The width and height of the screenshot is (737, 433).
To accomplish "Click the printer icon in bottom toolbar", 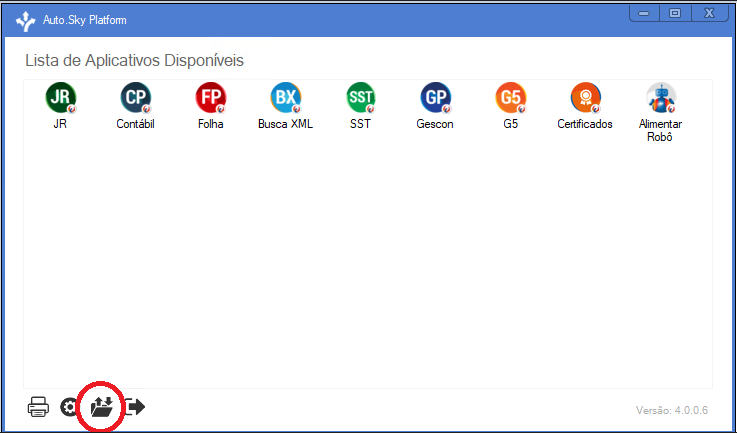I will (38, 407).
